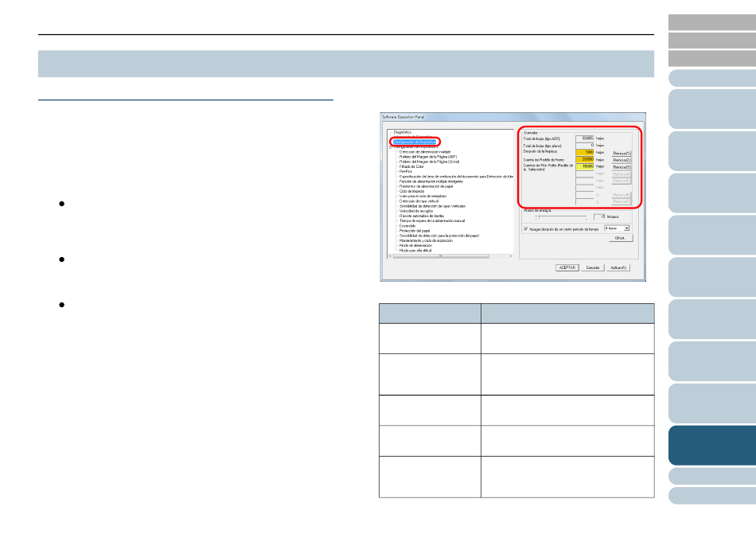
Task: Select Valor para el ciclo de reemplazo
Action: [x=423, y=196]
